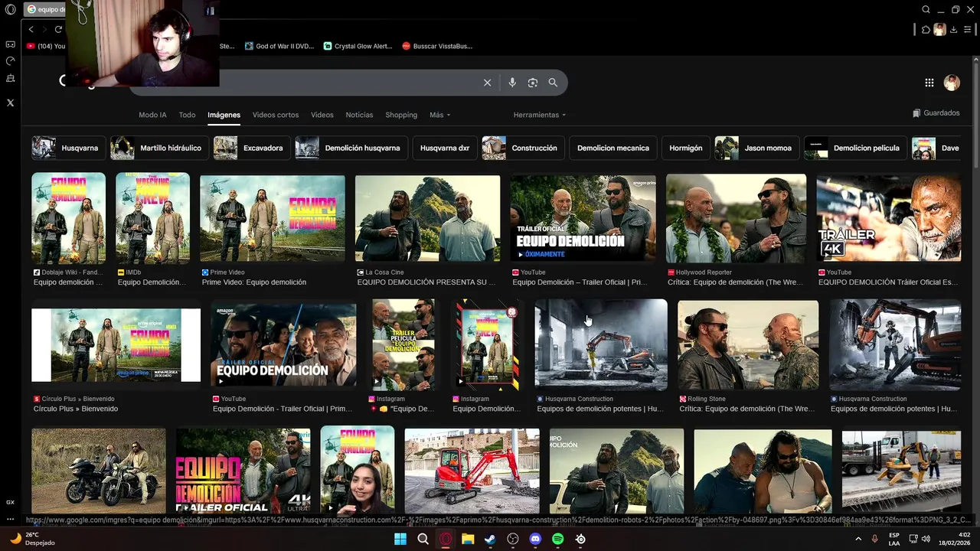Open the Herramientas tools dropdown
This screenshot has height=551, width=980.
pos(540,115)
